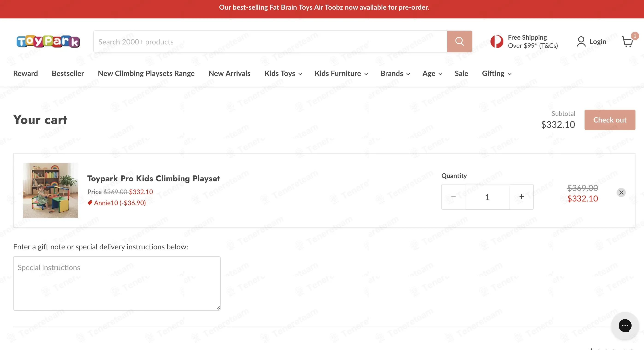Viewport: 644px width, 350px height.
Task: Expand the Age dropdown
Action: [x=432, y=73]
